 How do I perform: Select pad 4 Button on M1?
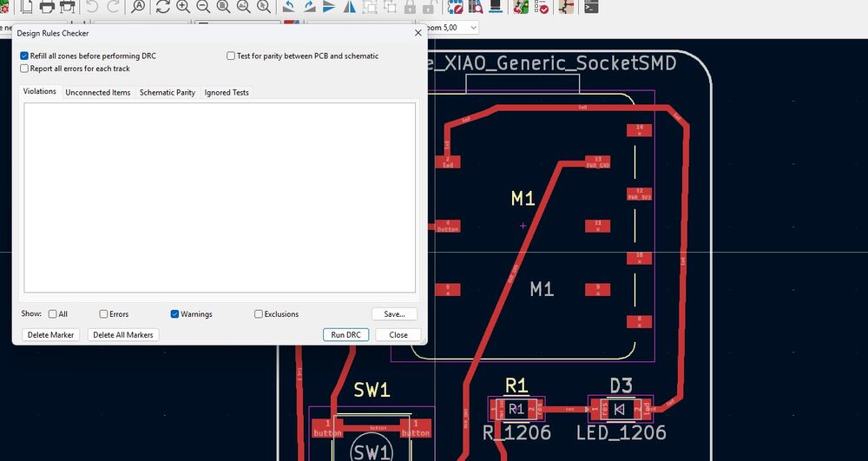pyautogui.click(x=447, y=226)
